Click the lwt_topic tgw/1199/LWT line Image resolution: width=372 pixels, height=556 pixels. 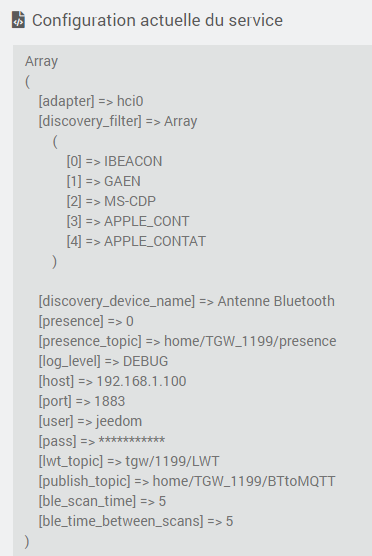coord(129,461)
